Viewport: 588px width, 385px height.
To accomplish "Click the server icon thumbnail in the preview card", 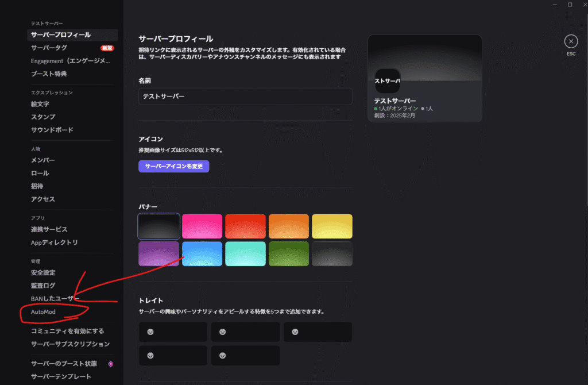I will (x=388, y=82).
